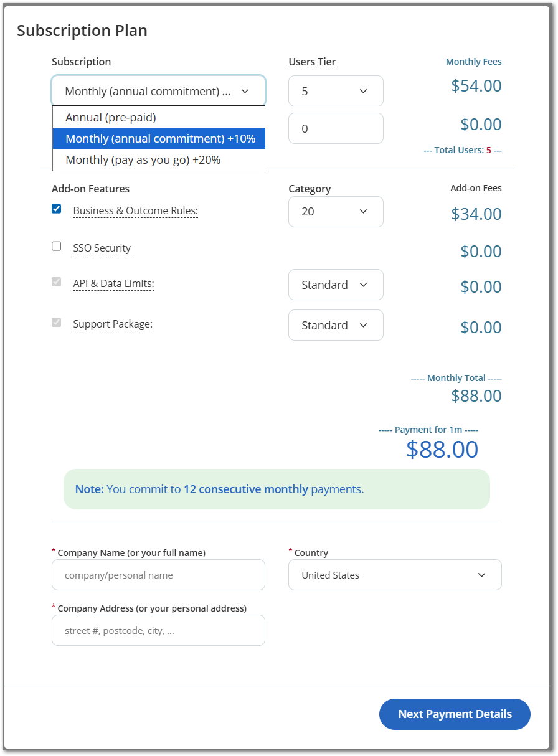Click the Support Package checkbox
This screenshot has width=558, height=756.
click(x=57, y=322)
